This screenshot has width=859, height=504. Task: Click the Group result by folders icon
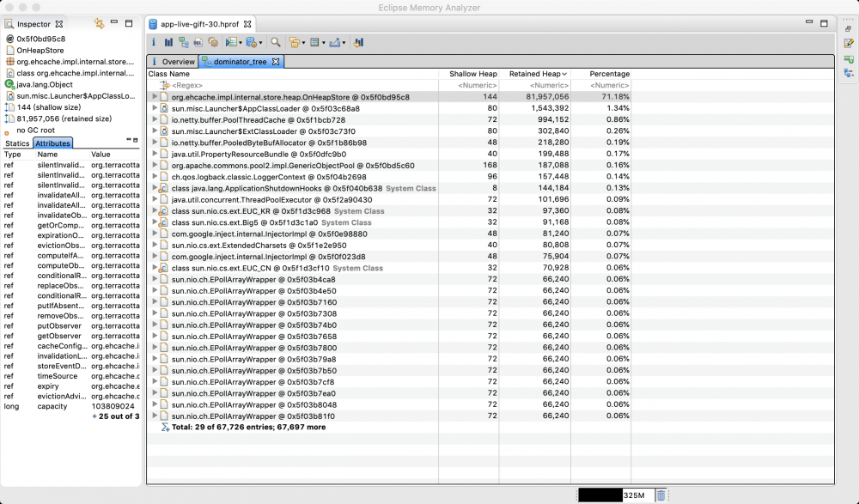coord(295,42)
